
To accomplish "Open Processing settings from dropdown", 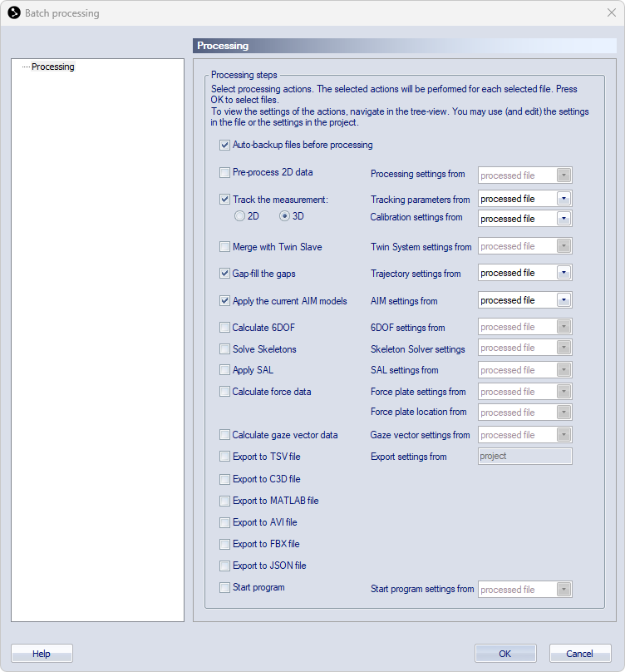I will tap(524, 175).
